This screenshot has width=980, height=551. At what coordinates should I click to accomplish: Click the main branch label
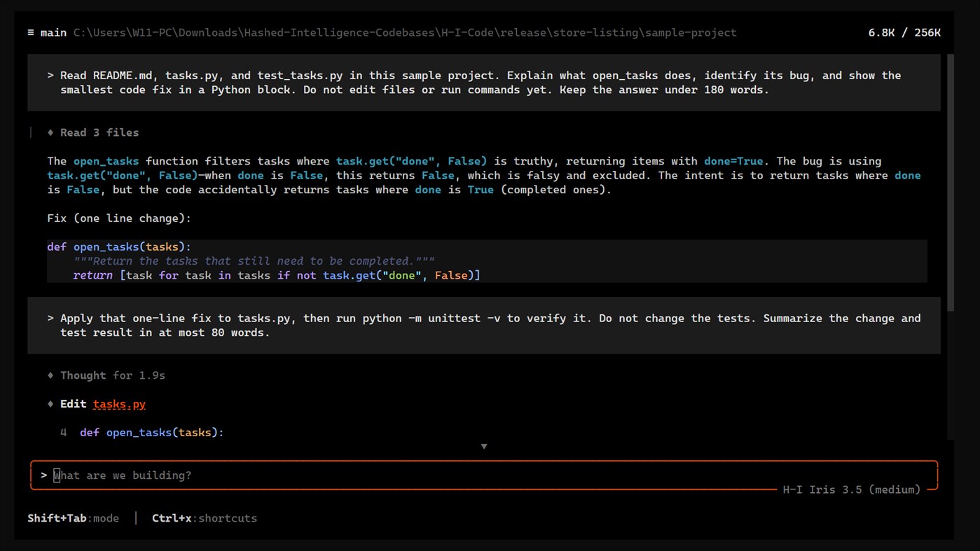click(x=53, y=33)
